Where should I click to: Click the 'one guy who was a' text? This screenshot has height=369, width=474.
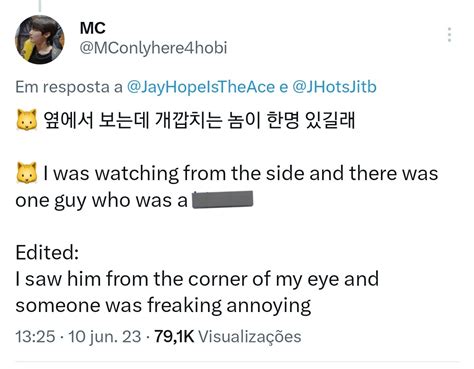(x=102, y=201)
